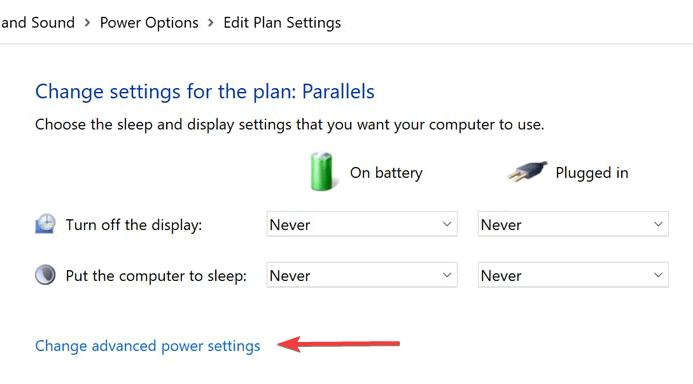This screenshot has height=384, width=693.
Task: Select Edit Plan Settings breadcrumb item
Action: click(x=282, y=23)
